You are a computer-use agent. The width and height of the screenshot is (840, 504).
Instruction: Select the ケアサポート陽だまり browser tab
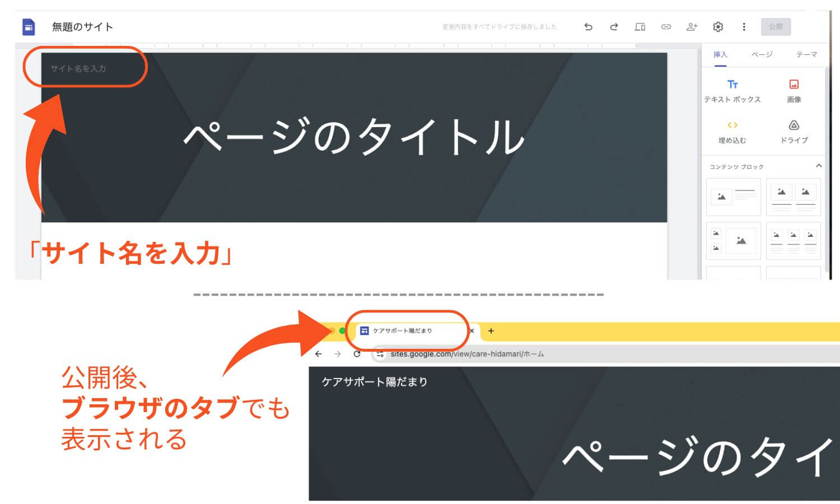[413, 331]
